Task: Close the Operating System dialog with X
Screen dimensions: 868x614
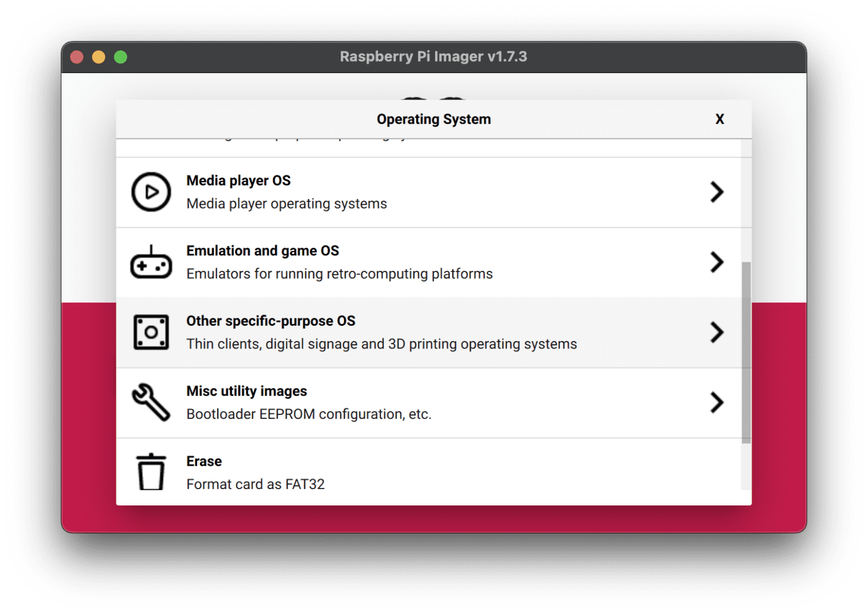Action: [x=719, y=119]
